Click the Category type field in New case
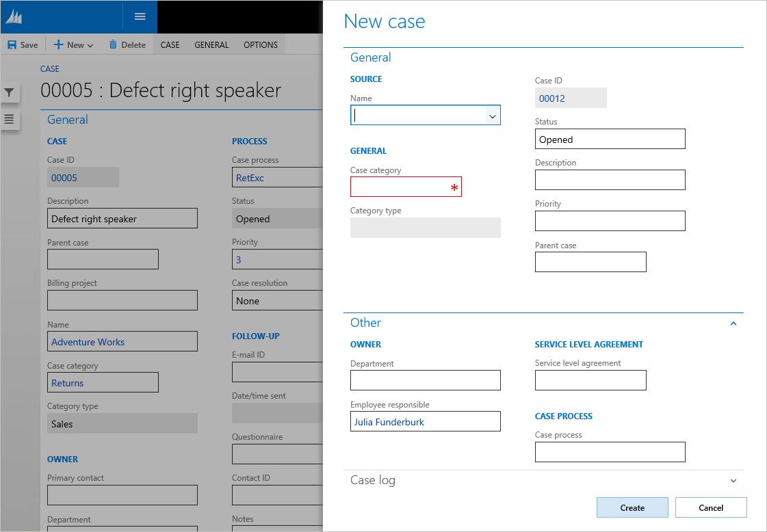Screen dimensions: 767x532 [425, 228]
